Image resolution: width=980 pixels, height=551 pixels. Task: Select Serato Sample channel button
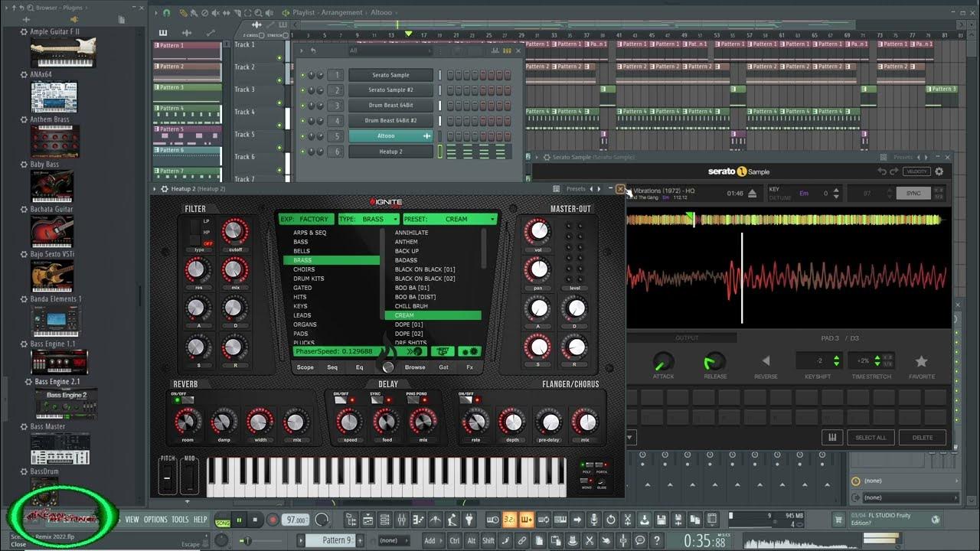[390, 75]
